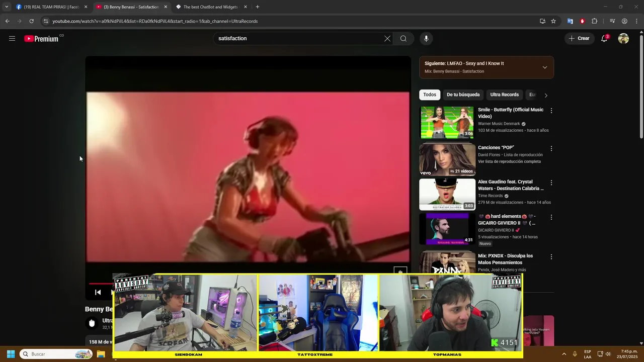Click the previous track player button

(x=98, y=292)
